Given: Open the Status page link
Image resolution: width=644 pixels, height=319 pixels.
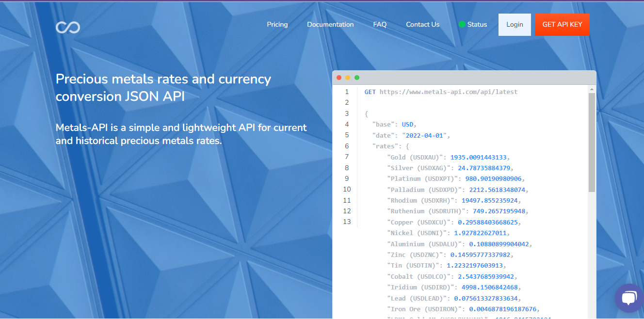Looking at the screenshot, I should point(477,25).
